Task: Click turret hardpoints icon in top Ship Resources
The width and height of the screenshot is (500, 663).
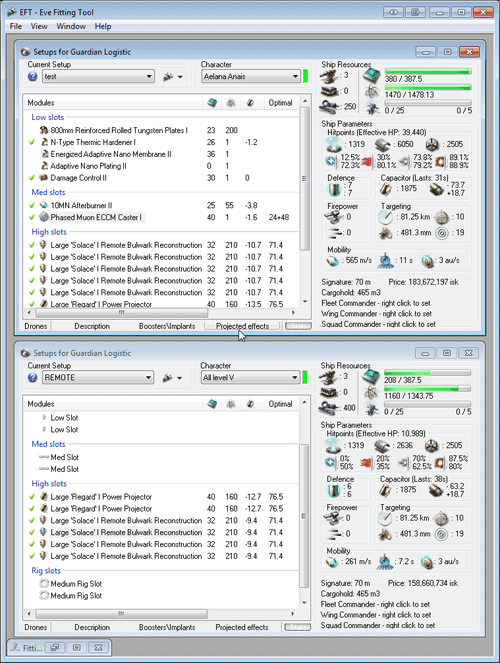Action: pyautogui.click(x=329, y=76)
